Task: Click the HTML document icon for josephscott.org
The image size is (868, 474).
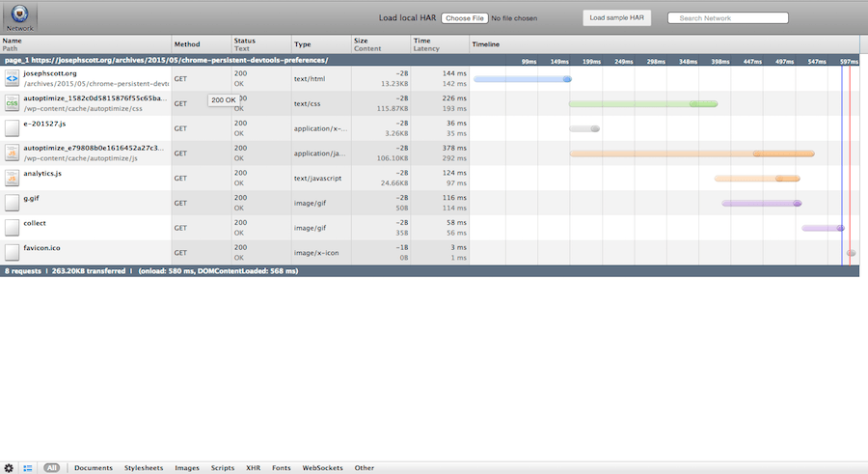Action: pyautogui.click(x=12, y=78)
